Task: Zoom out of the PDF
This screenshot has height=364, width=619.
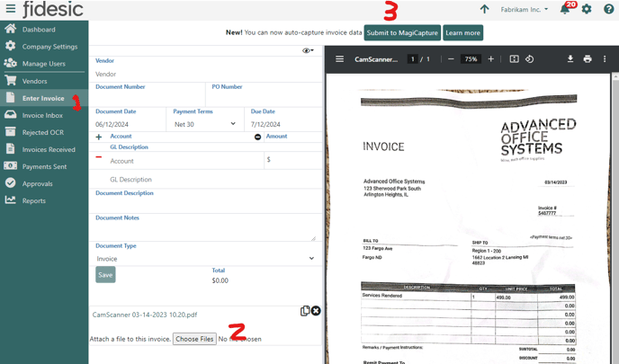Action: coord(451,58)
